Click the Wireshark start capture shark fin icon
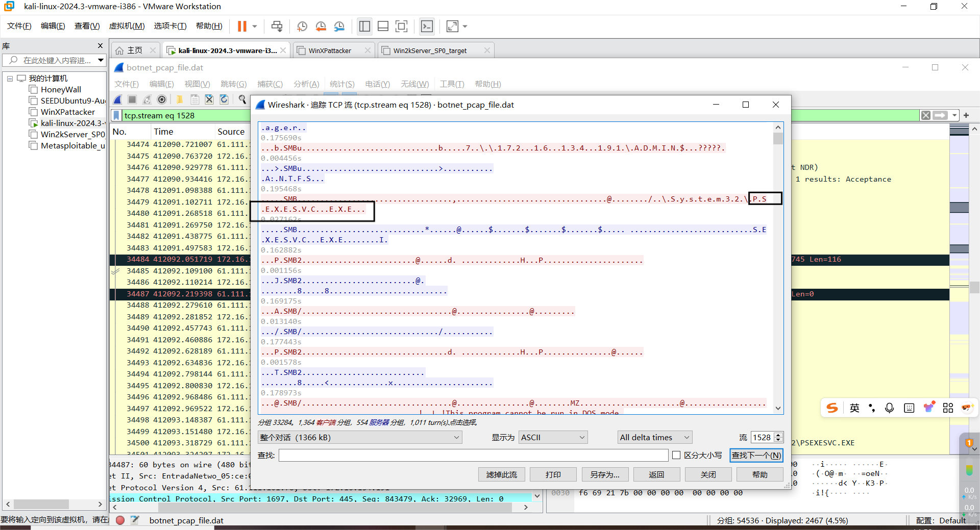Screen dimensions: 980x530 (x=118, y=99)
